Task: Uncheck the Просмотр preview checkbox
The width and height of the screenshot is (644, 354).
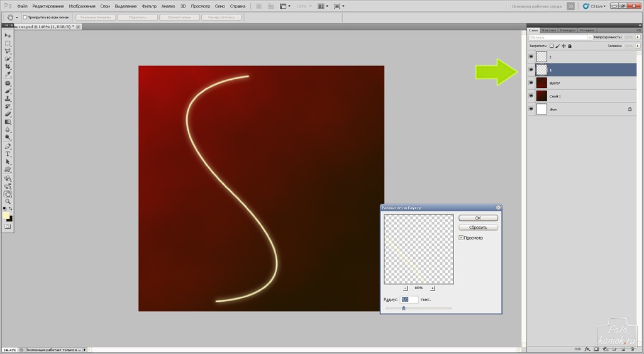Action: pos(461,238)
